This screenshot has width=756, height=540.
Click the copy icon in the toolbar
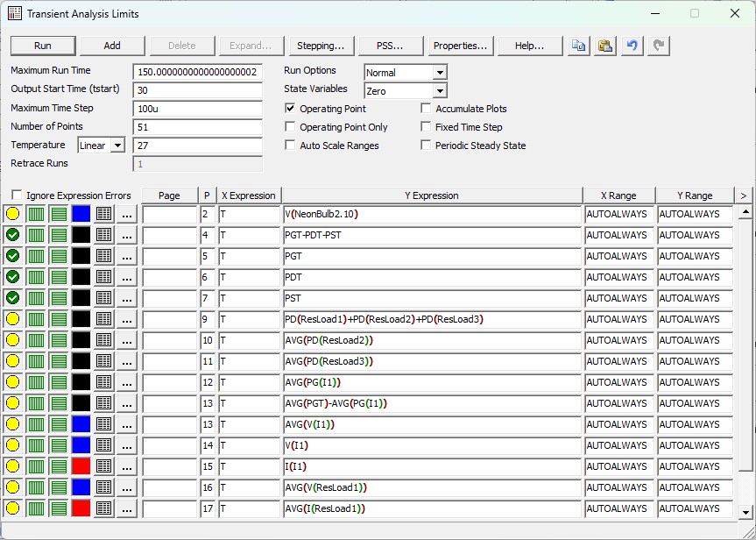coord(578,46)
